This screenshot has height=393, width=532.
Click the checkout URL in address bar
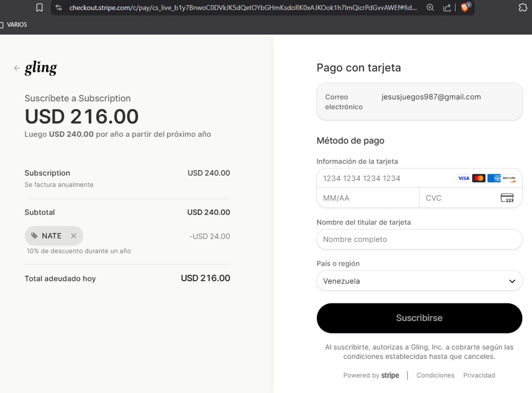pyautogui.click(x=243, y=7)
